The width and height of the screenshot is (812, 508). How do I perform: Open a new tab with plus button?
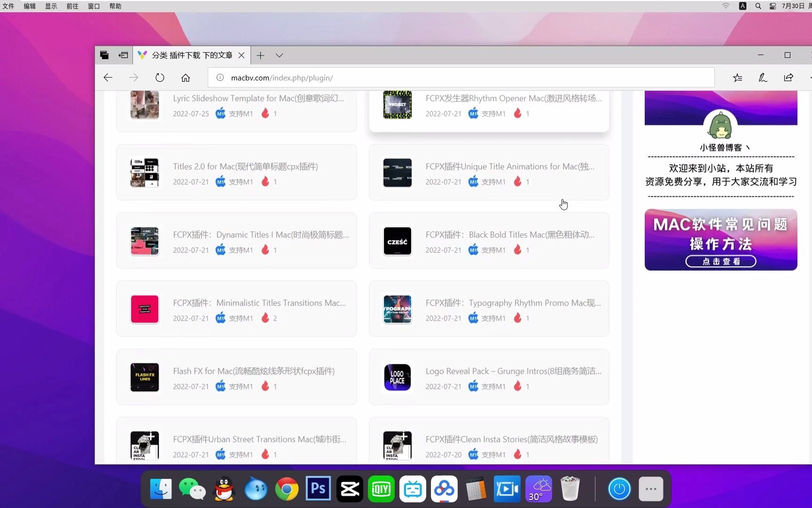tap(260, 56)
